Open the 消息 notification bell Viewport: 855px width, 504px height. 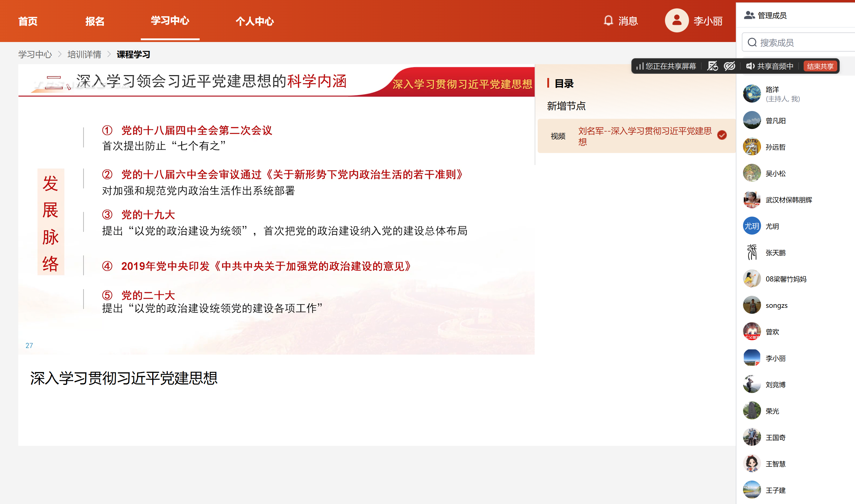pyautogui.click(x=608, y=21)
